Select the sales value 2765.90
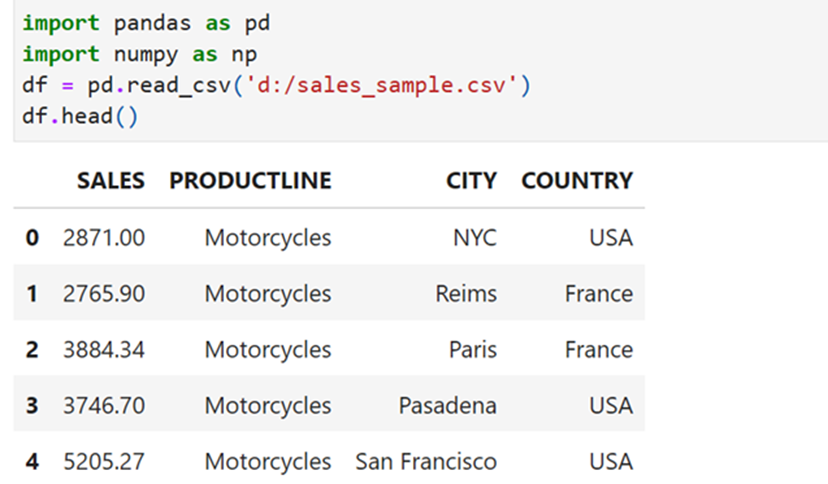The width and height of the screenshot is (828, 484). [104, 293]
